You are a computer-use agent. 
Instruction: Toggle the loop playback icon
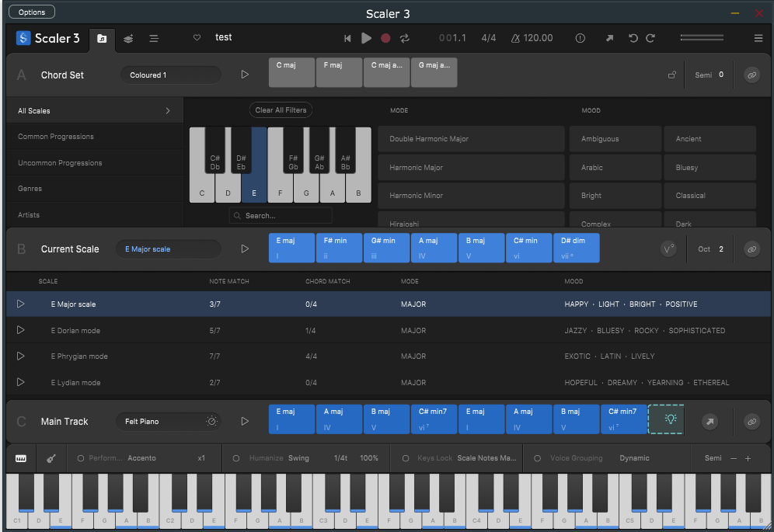coord(405,38)
